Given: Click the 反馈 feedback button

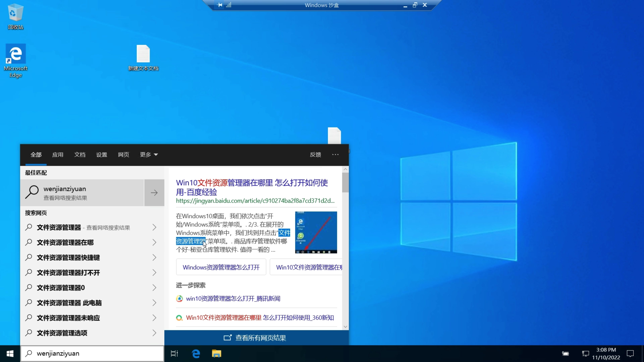Looking at the screenshot, I should 315,155.
